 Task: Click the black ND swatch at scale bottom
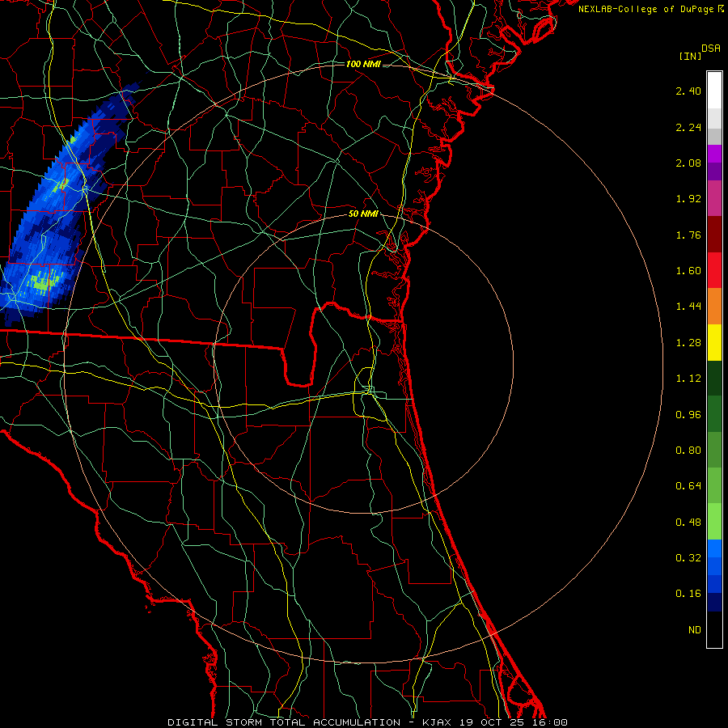(714, 629)
